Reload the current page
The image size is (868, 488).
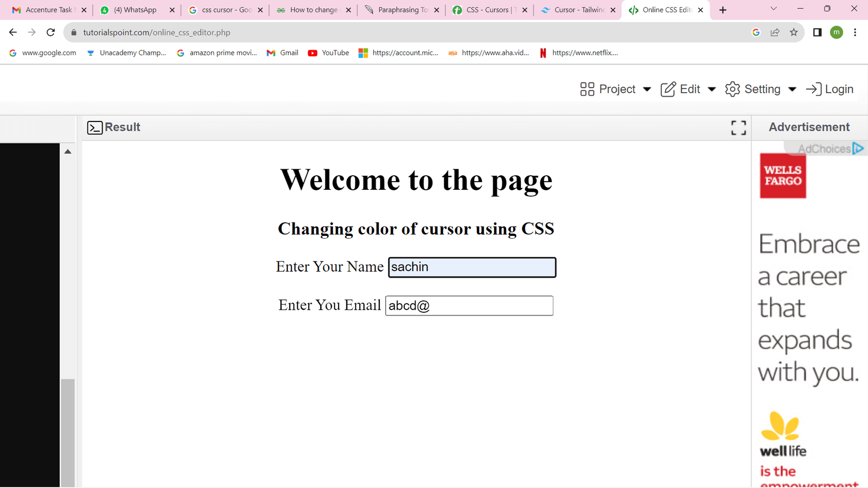coord(50,32)
